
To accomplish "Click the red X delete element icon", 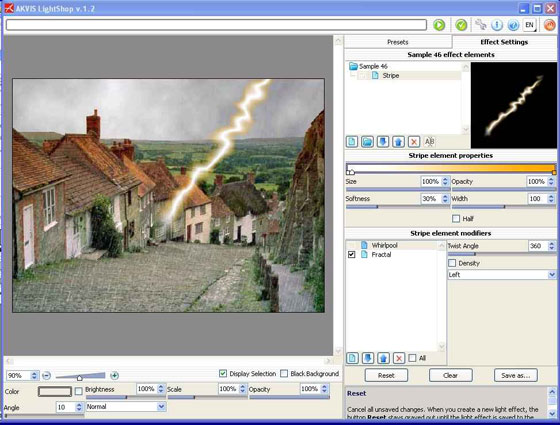I will [414, 142].
